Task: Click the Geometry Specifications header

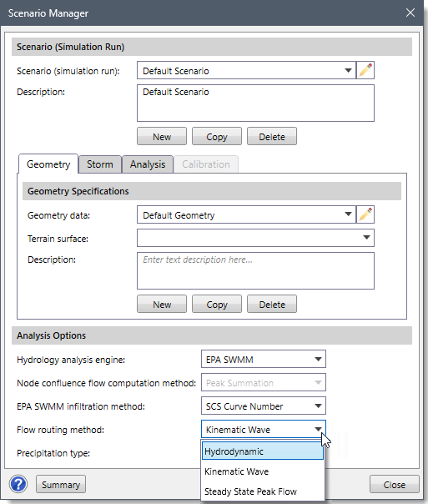Action: point(212,191)
